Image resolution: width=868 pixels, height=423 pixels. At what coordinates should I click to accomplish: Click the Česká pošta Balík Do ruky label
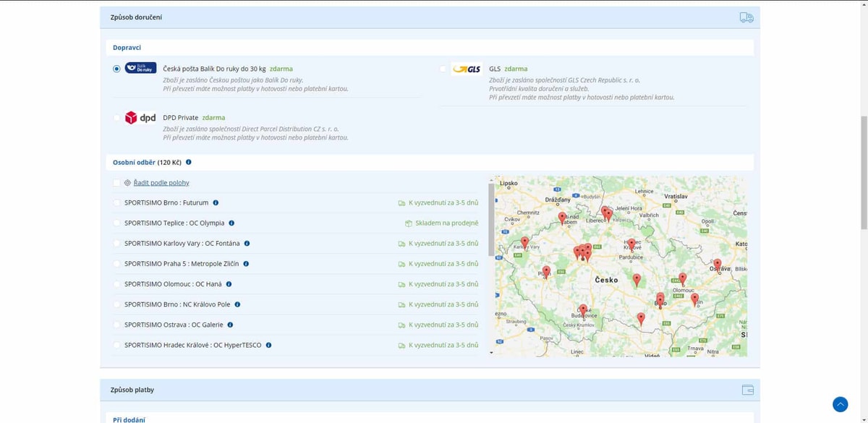(215, 69)
